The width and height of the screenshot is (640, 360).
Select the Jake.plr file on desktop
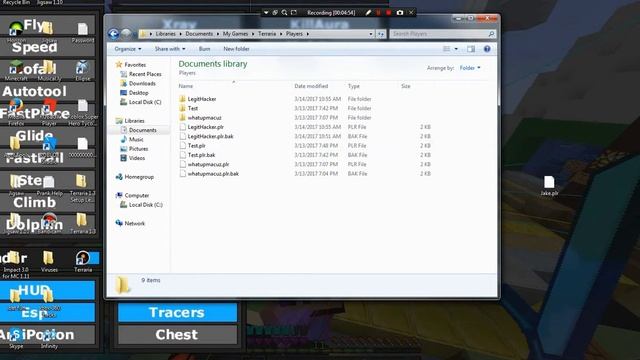click(549, 186)
